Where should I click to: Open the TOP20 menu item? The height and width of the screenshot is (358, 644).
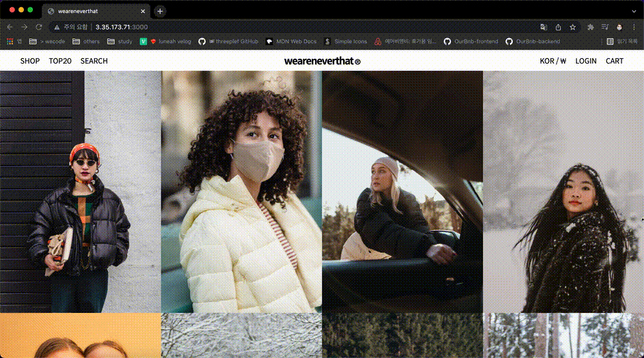coord(60,61)
